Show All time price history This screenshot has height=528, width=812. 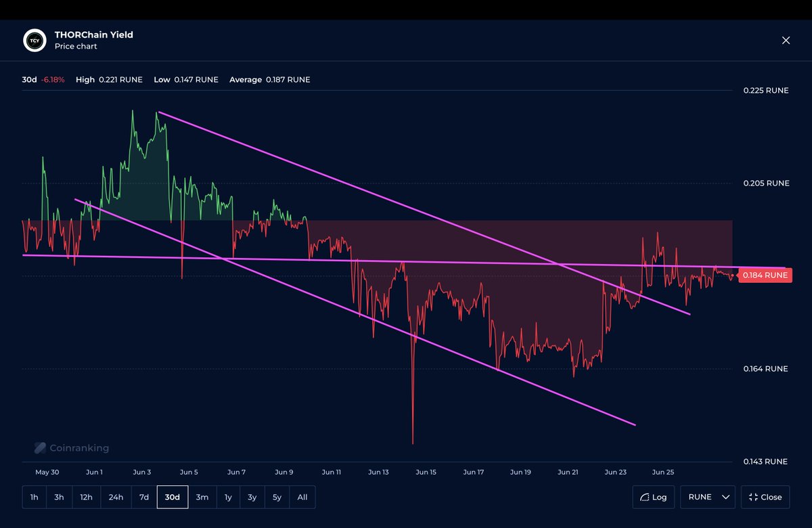pos(302,497)
